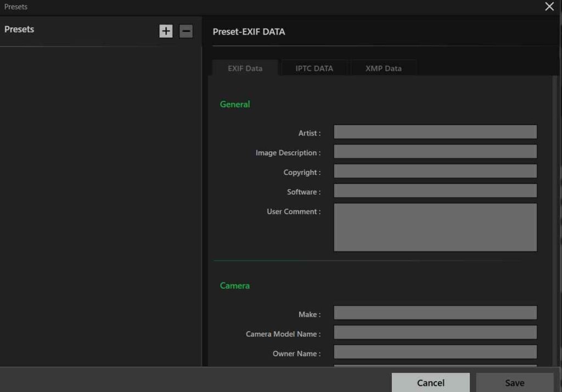
Task: Click the 'Artist :' label
Action: 310,133
